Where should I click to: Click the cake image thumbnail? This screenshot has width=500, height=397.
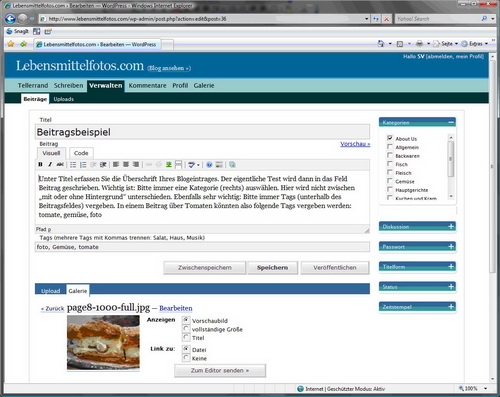tap(103, 343)
